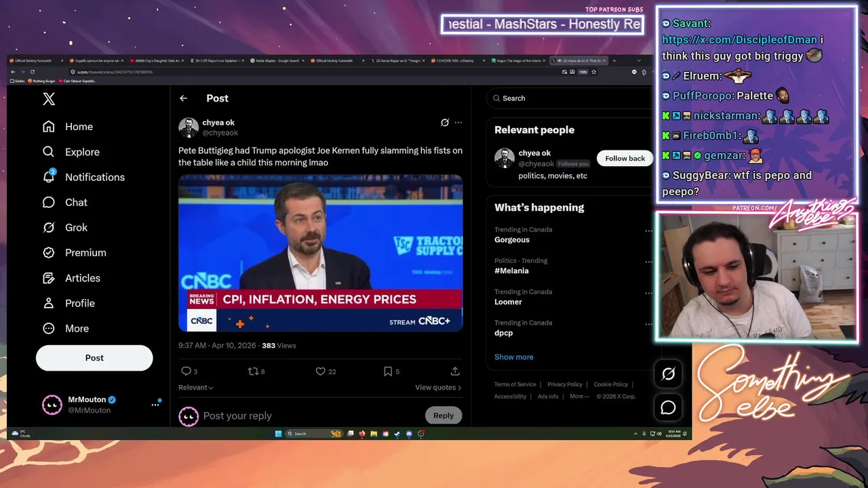This screenshot has width=868, height=488.
Task: Expand the footer More menu
Action: pos(578,396)
